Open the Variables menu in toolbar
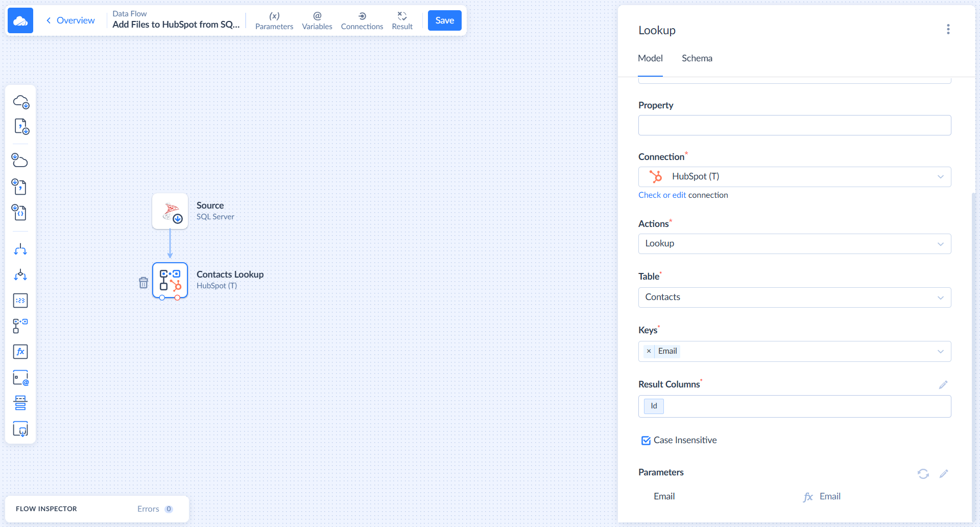980x527 pixels. point(317,20)
